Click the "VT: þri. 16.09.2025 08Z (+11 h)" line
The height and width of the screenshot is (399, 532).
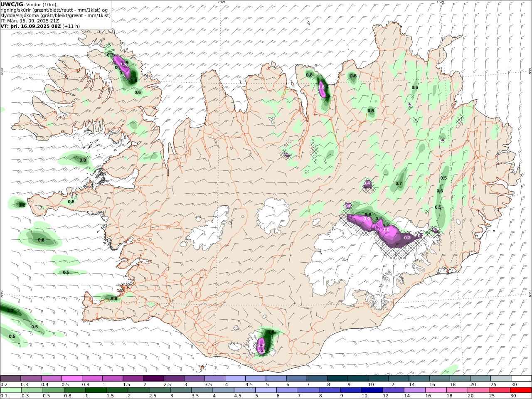coord(40,26)
